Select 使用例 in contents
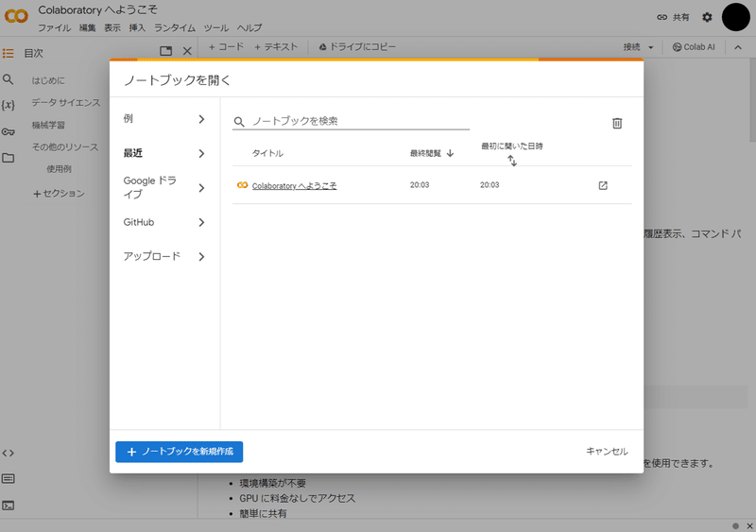The image size is (756, 532). click(x=59, y=169)
